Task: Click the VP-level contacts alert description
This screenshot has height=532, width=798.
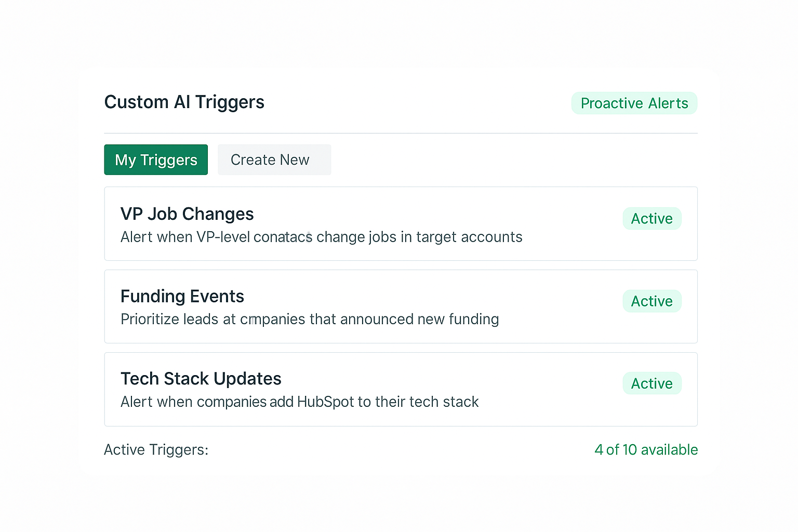Action: [x=321, y=237]
